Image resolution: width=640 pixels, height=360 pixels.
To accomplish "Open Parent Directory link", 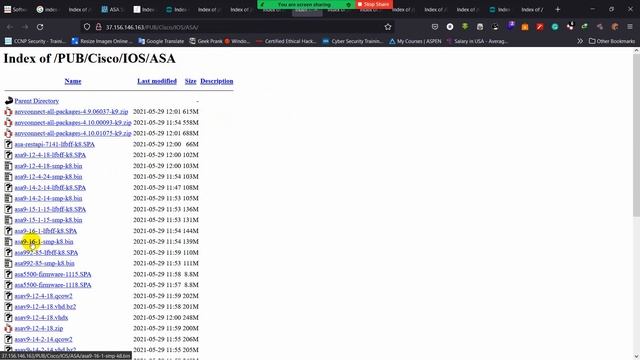I will point(37,101).
